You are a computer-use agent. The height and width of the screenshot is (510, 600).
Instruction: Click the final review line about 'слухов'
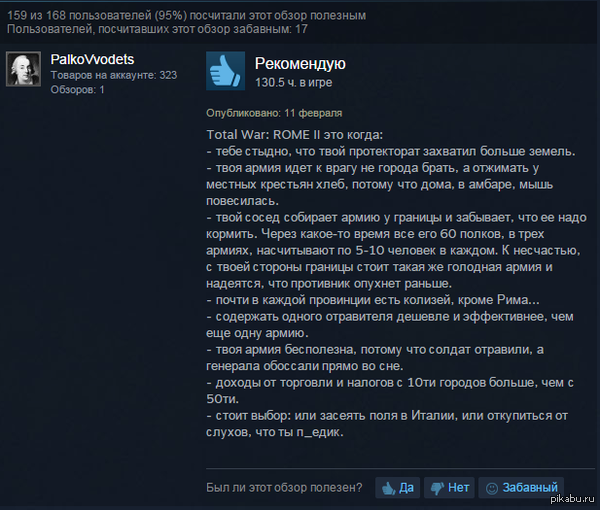(x=275, y=432)
